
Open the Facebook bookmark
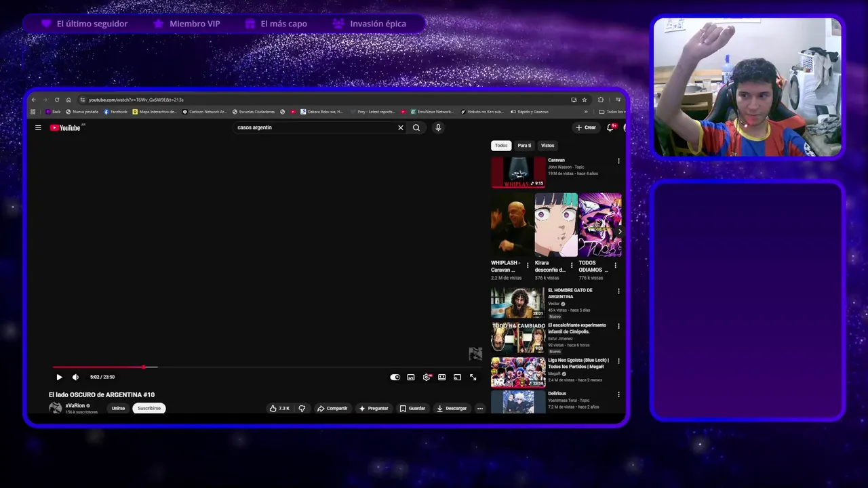pos(115,112)
